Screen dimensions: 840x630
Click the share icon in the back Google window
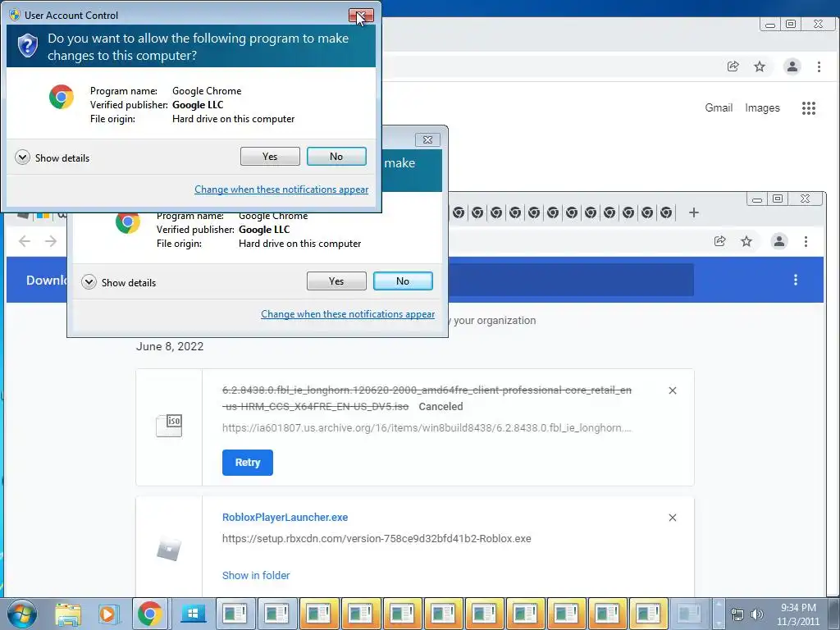tap(733, 66)
